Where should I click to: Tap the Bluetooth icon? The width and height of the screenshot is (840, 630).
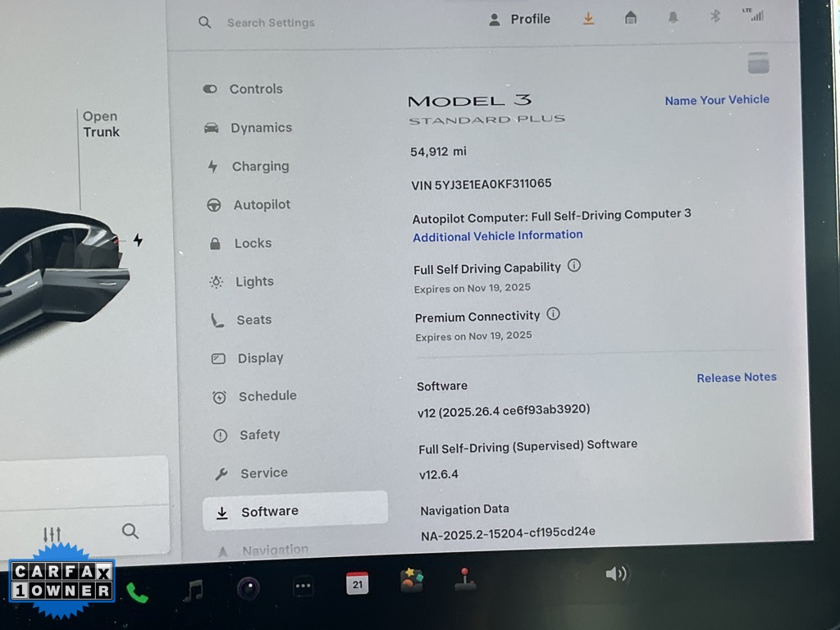tap(714, 16)
